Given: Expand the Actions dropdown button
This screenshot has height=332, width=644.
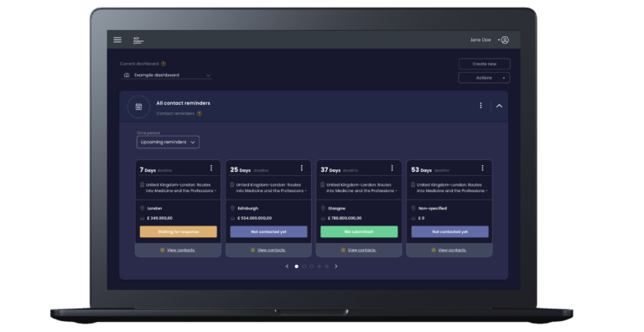Looking at the screenshot, I should point(484,78).
